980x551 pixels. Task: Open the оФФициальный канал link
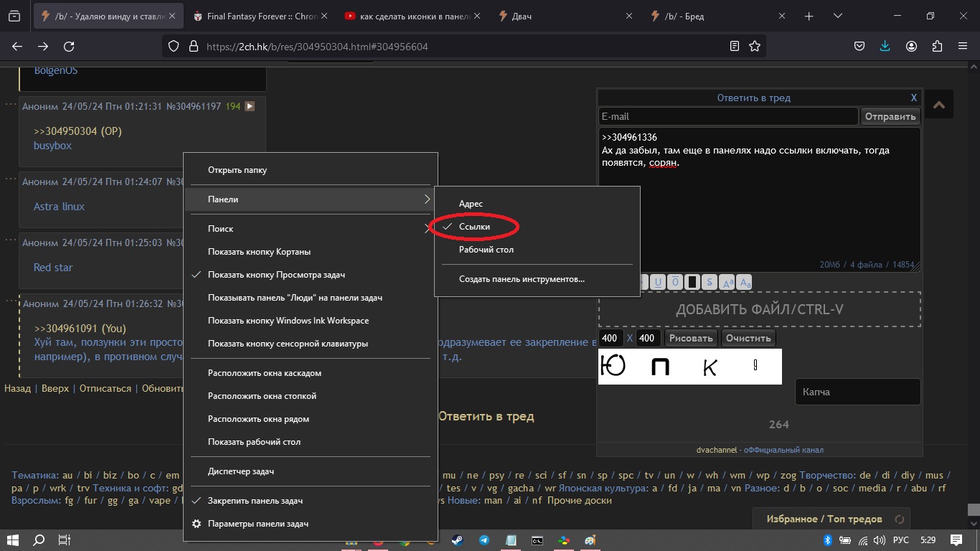(x=783, y=450)
